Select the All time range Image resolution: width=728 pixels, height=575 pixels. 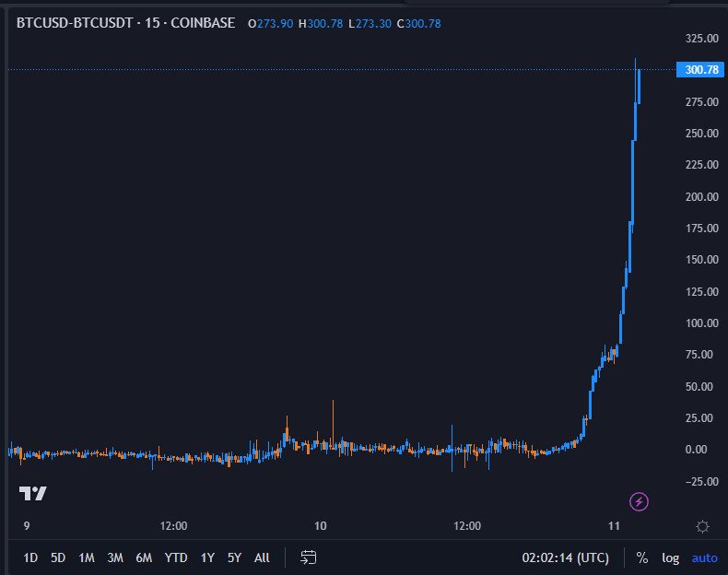[262, 557]
